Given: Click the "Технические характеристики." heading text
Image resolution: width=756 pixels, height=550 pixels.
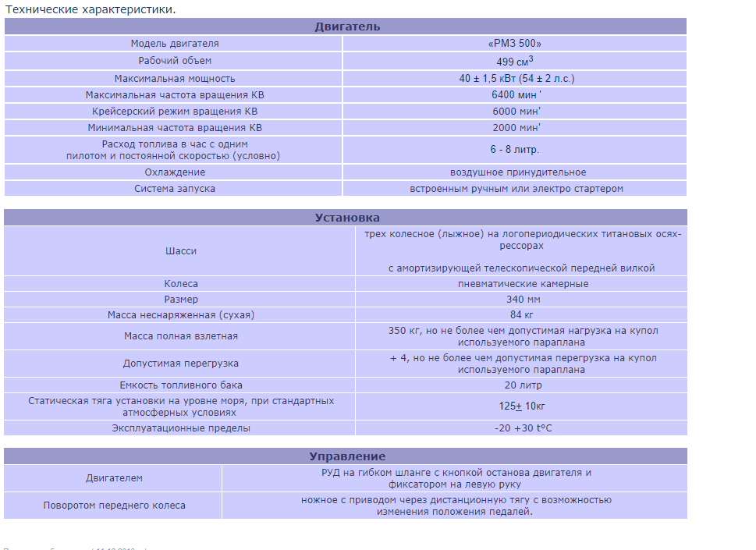Looking at the screenshot, I should [x=91, y=9].
